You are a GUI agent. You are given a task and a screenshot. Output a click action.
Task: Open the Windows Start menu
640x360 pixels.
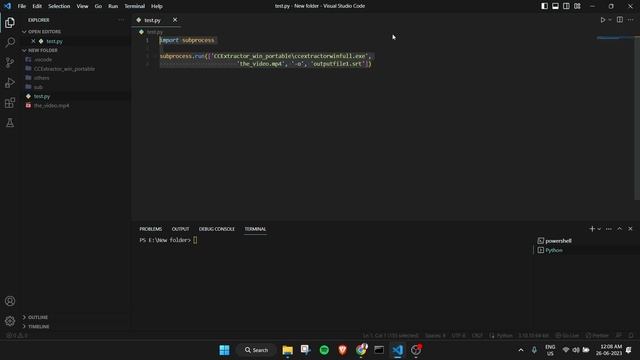(x=224, y=350)
